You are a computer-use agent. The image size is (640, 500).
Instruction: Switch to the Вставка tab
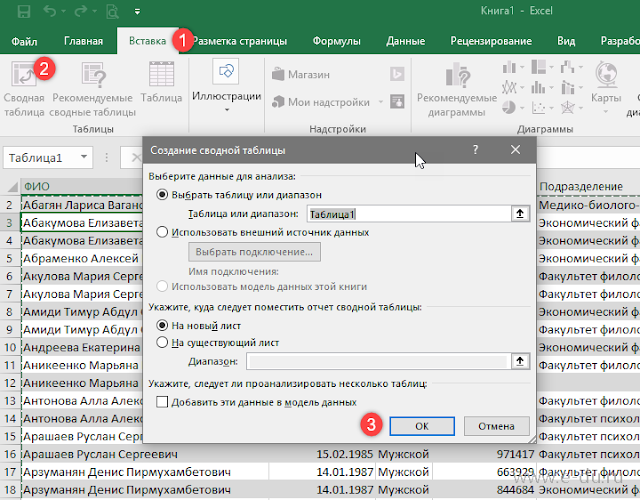[x=147, y=41]
